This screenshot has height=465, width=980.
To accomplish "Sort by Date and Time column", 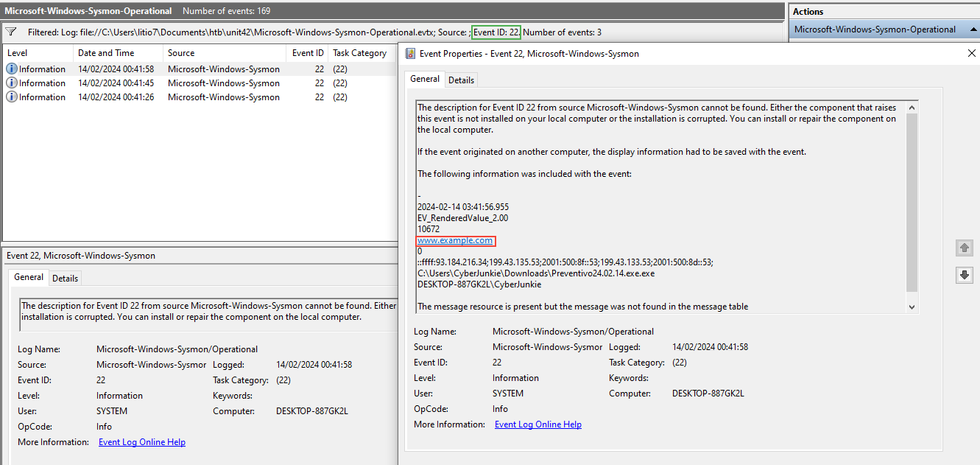I will coord(119,53).
